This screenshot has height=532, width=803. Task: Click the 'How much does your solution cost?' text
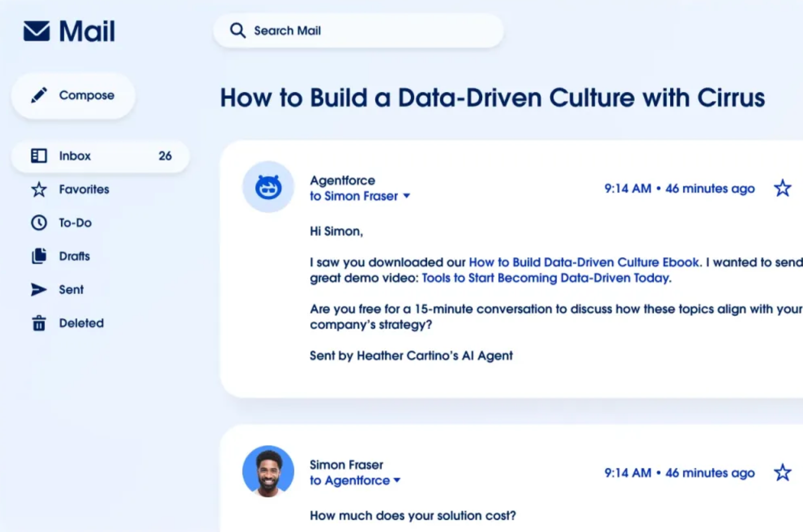[413, 516]
